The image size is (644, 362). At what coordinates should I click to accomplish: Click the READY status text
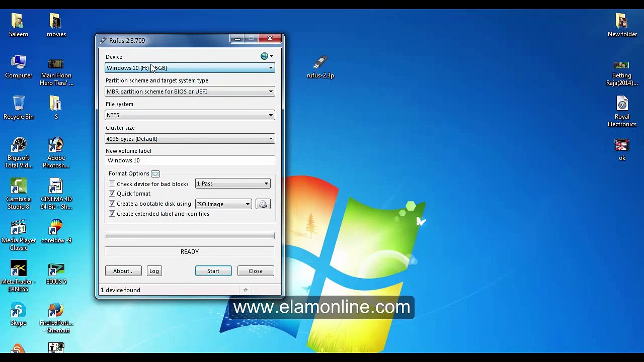(190, 251)
